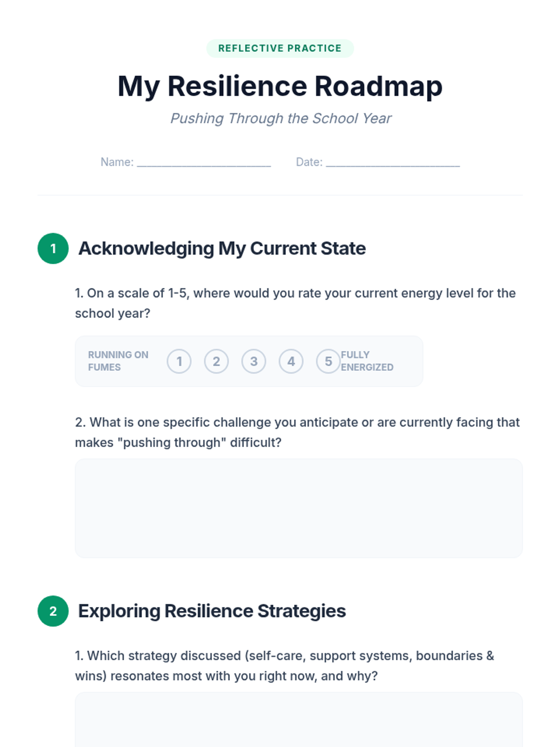Click the green section 1 badge
The image size is (560, 747).
pyautogui.click(x=53, y=248)
